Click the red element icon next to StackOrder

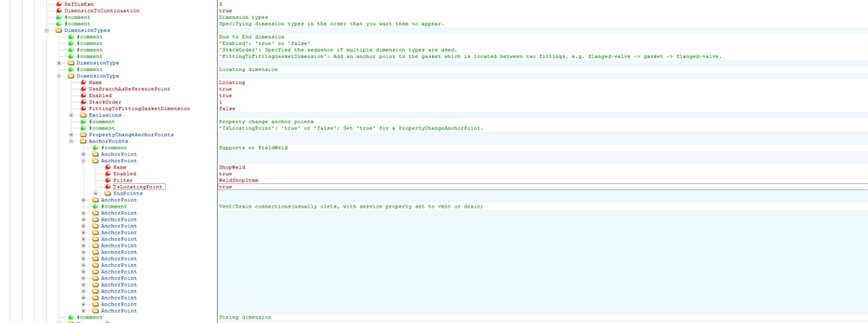click(x=83, y=102)
